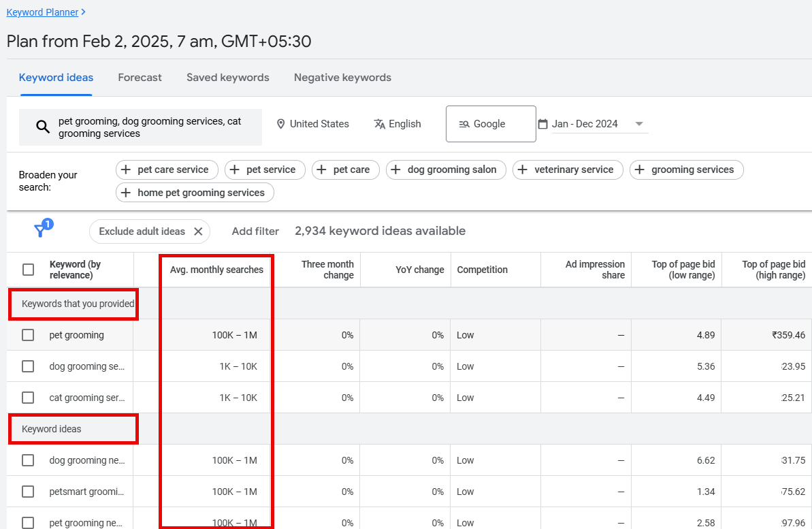Switch to the Forecast tab
812x529 pixels.
tap(140, 78)
